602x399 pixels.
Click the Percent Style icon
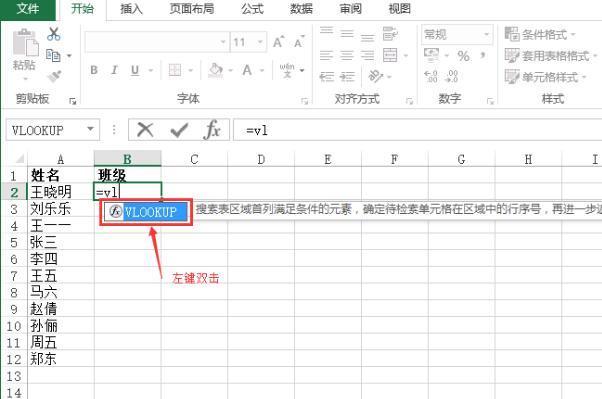(x=463, y=56)
